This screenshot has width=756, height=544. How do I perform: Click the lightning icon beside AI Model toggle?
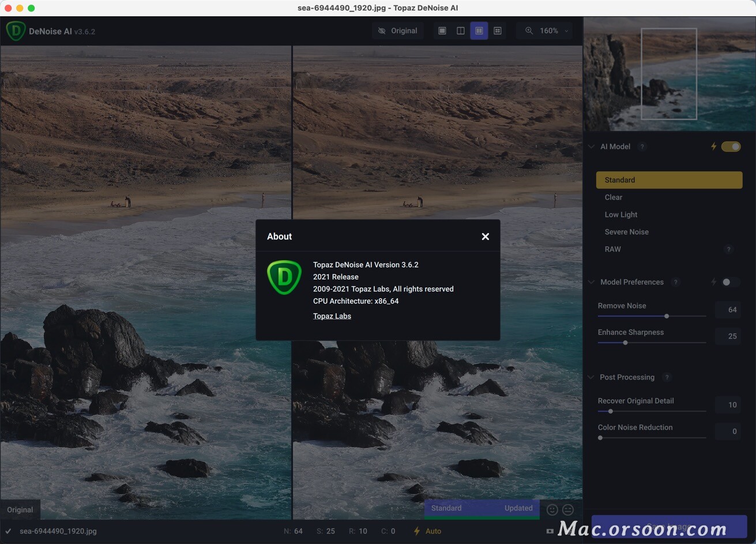(x=713, y=147)
